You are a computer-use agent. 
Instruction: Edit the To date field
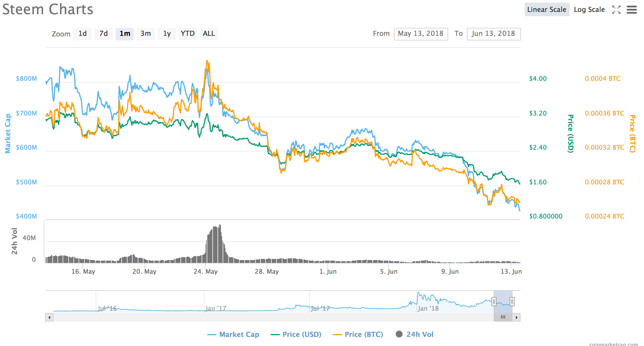pyautogui.click(x=494, y=34)
